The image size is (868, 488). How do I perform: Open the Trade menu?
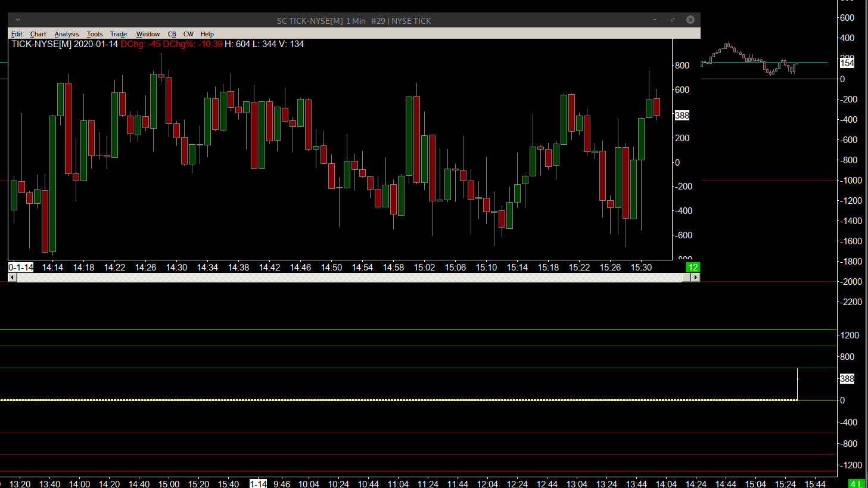point(119,34)
